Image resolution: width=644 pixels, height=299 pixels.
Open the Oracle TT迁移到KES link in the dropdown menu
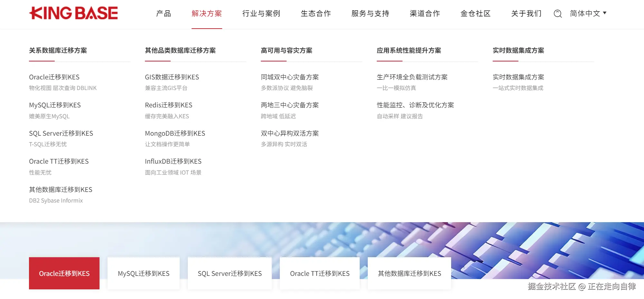coord(59,161)
